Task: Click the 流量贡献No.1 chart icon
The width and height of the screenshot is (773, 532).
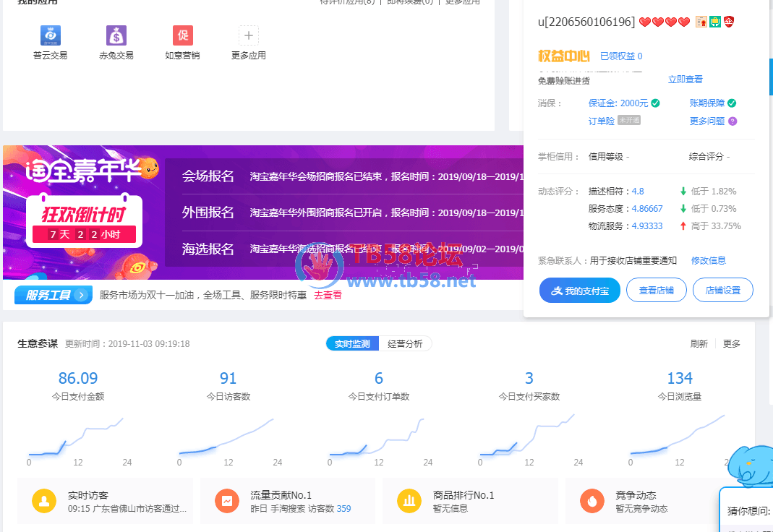Action: [227, 501]
